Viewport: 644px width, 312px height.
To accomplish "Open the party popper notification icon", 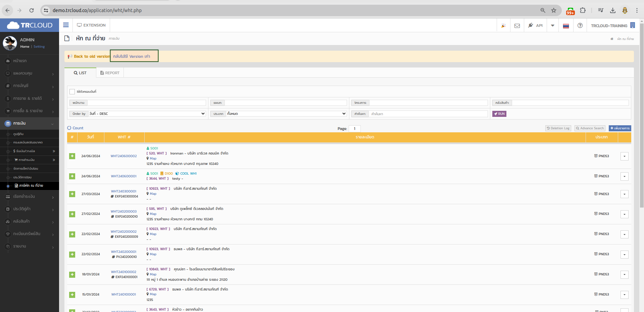I will [503, 26].
